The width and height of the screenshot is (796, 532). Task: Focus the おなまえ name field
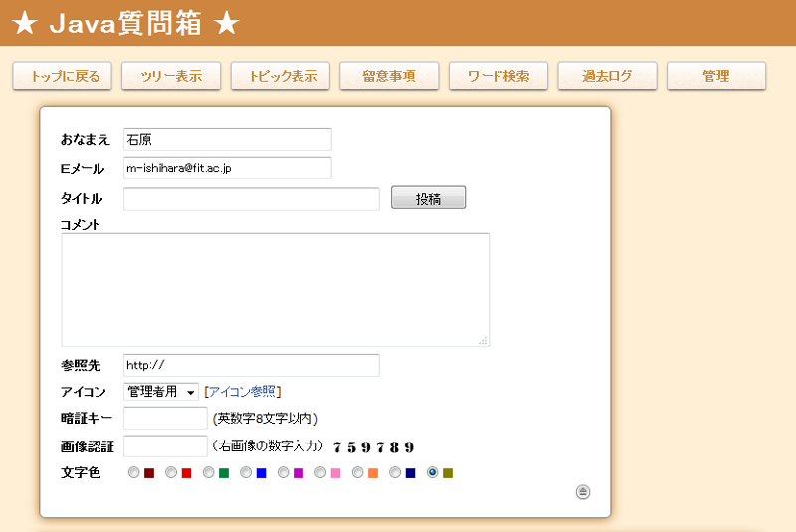click(x=228, y=139)
